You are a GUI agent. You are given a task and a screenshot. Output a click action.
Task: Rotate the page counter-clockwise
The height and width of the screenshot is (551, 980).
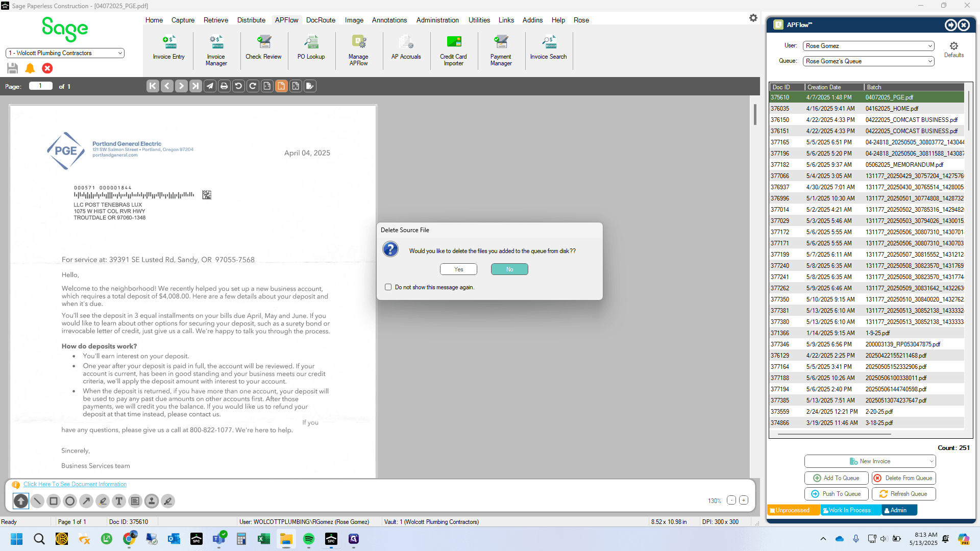238,86
